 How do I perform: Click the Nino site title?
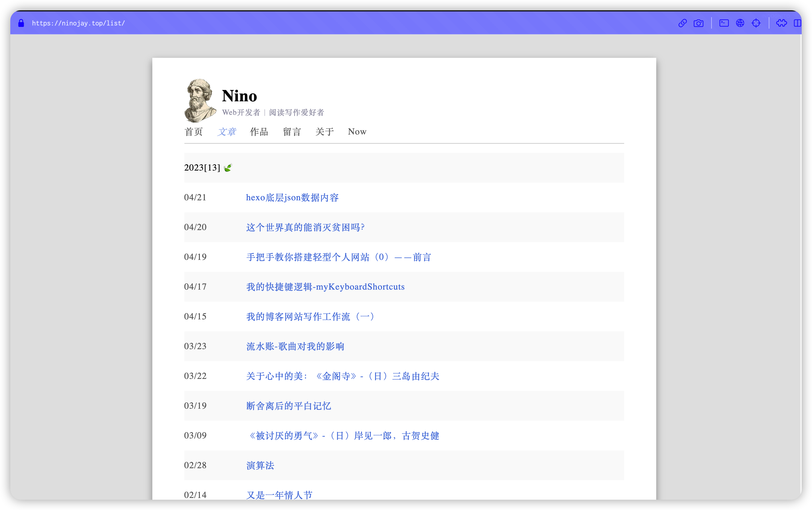point(239,96)
